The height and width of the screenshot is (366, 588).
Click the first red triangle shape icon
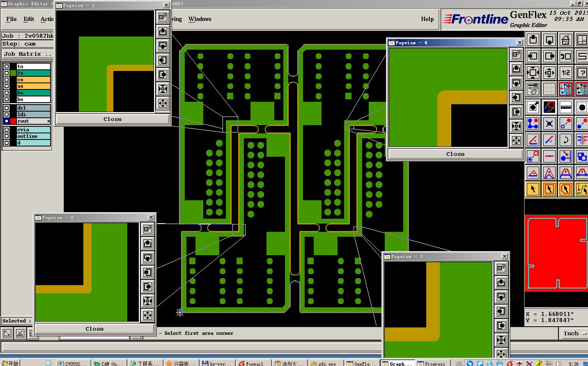click(533, 173)
